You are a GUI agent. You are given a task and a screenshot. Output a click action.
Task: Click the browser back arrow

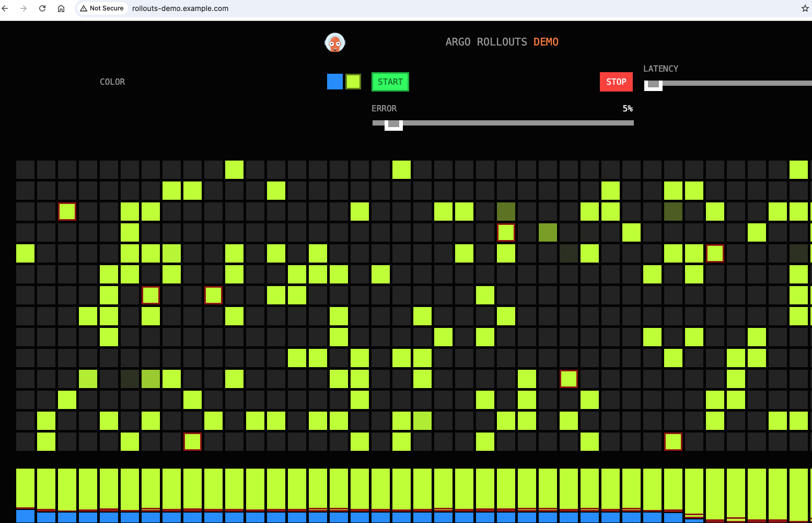pos(5,8)
